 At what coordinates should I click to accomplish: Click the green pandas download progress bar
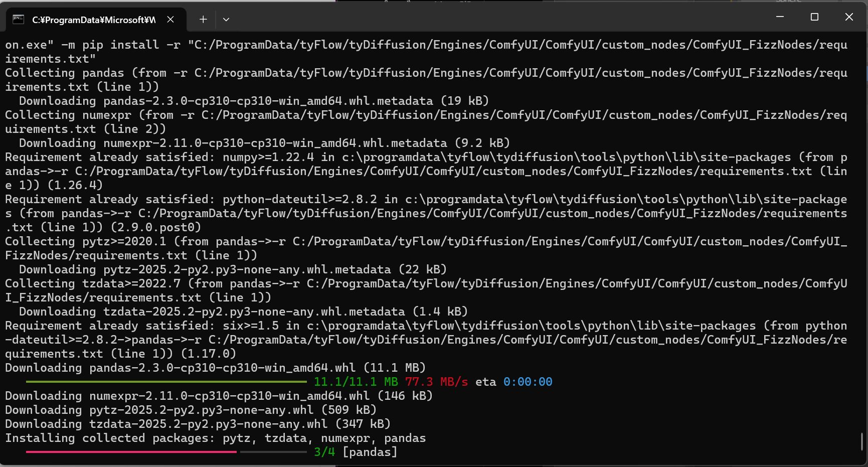pyautogui.click(x=166, y=382)
